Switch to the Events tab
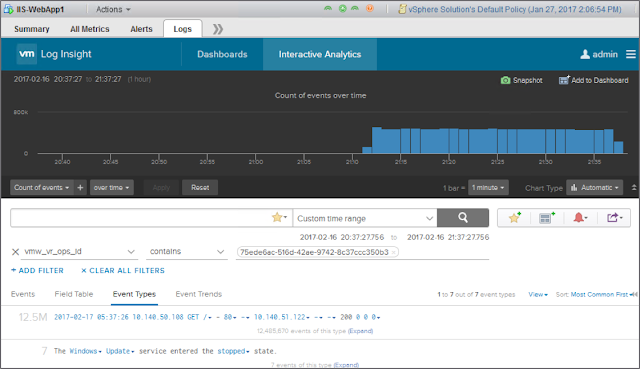This screenshot has height=369, width=640. pyautogui.click(x=23, y=294)
